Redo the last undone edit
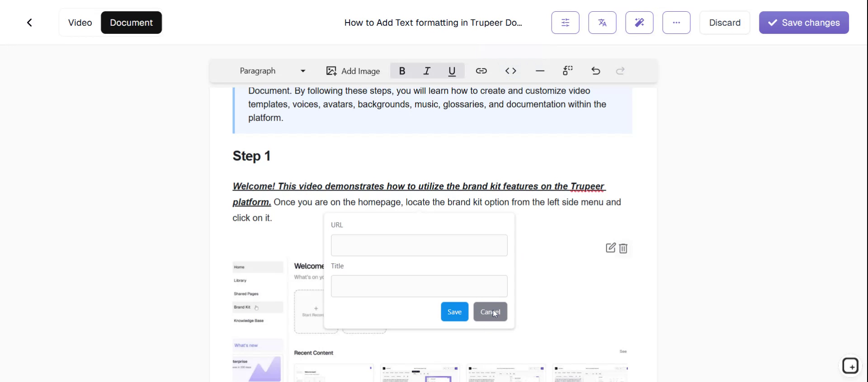The height and width of the screenshot is (382, 868). (620, 71)
